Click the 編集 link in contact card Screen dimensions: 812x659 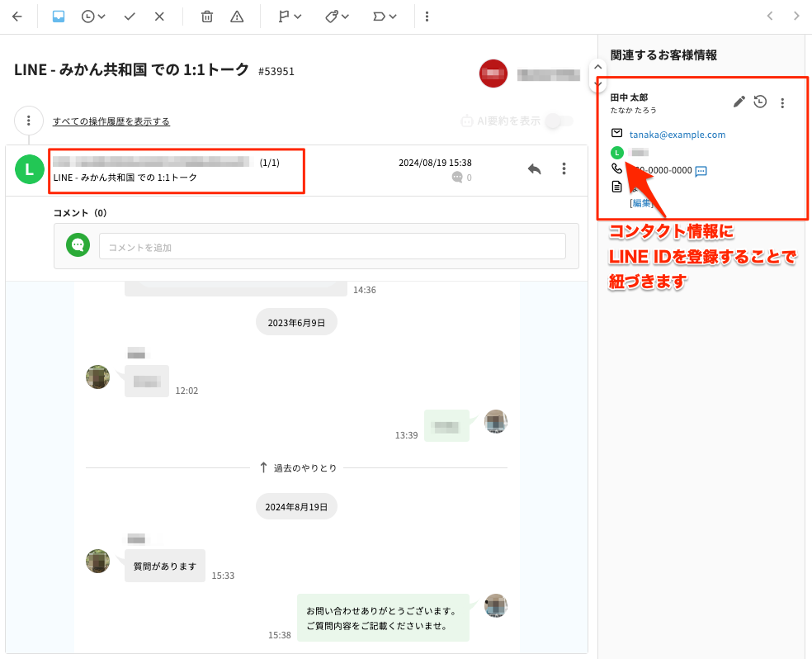point(641,203)
